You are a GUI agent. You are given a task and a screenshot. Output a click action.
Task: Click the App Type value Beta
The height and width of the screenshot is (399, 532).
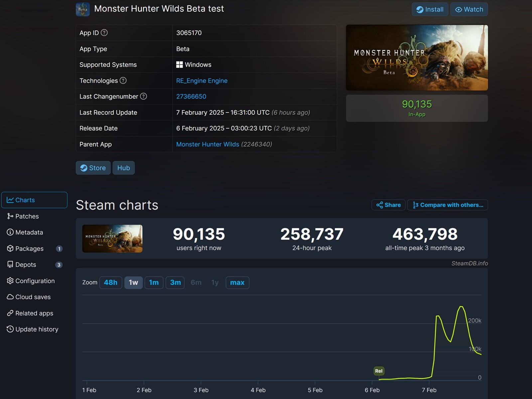pyautogui.click(x=183, y=49)
